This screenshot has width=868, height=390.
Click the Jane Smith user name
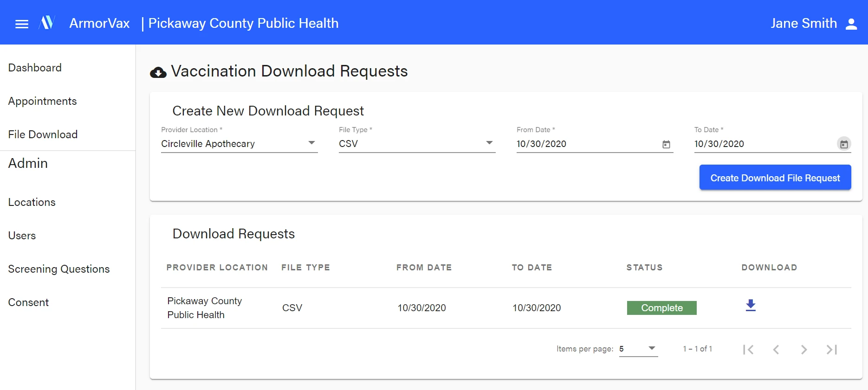(803, 23)
